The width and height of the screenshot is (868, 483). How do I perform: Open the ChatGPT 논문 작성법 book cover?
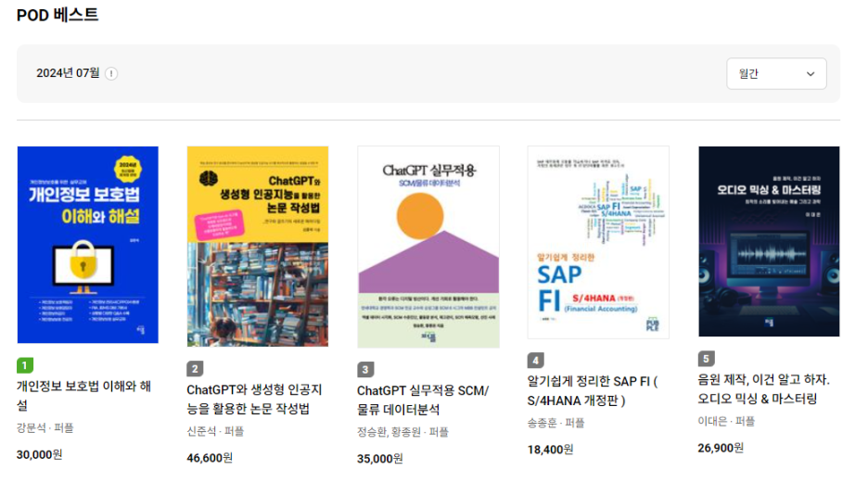coord(258,247)
